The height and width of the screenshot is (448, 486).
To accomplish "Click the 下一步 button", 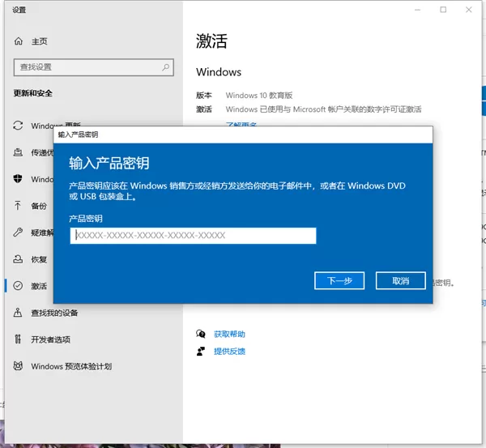I will click(x=339, y=281).
